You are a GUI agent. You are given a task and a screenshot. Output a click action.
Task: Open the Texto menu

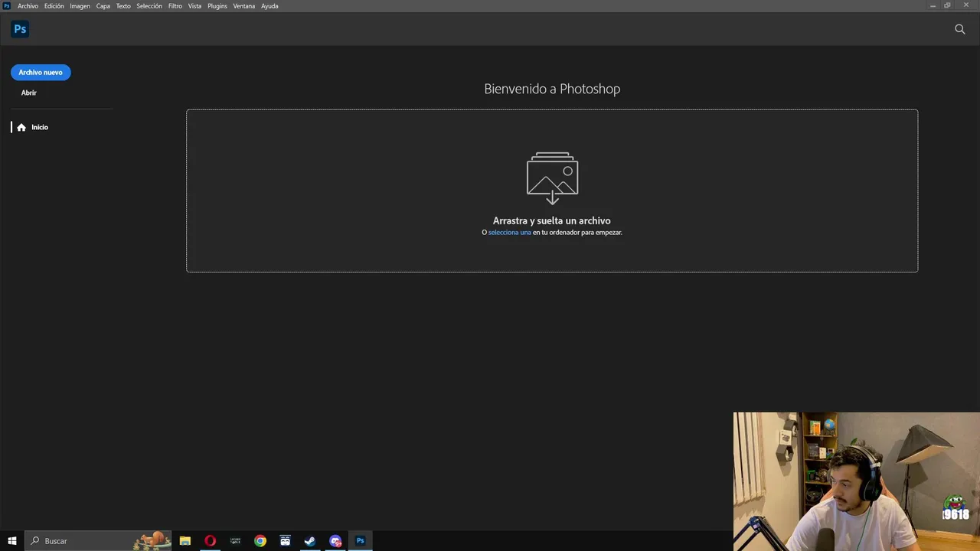pos(123,6)
